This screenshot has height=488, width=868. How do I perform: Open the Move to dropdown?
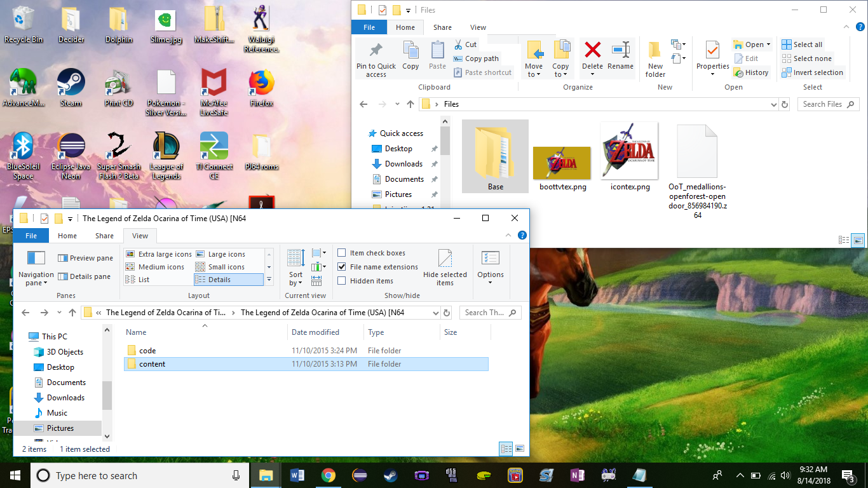tap(534, 59)
